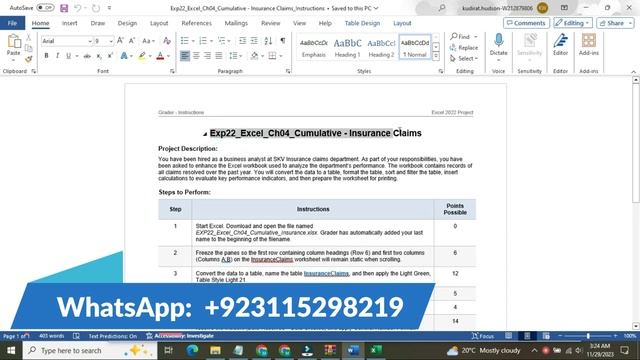
Task: Open the Change Case dropdown
Action: tap(149, 41)
